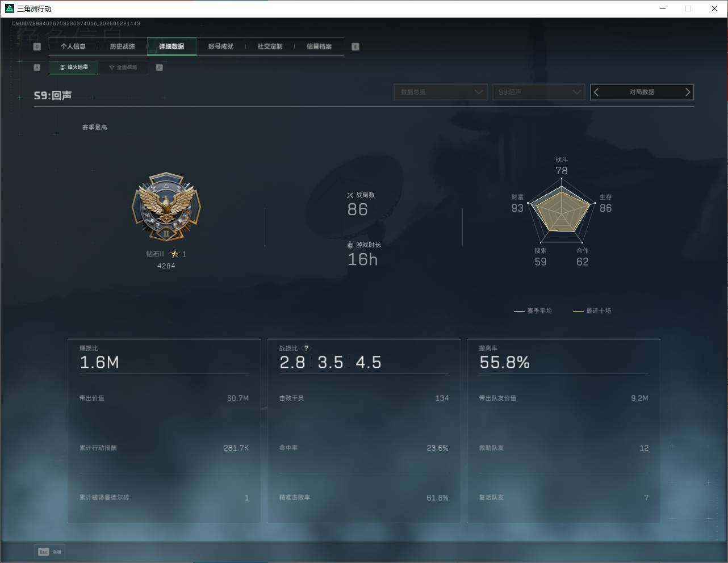Click the 带出价值 row value 60.7M
This screenshot has width=728, height=563.
tap(238, 398)
